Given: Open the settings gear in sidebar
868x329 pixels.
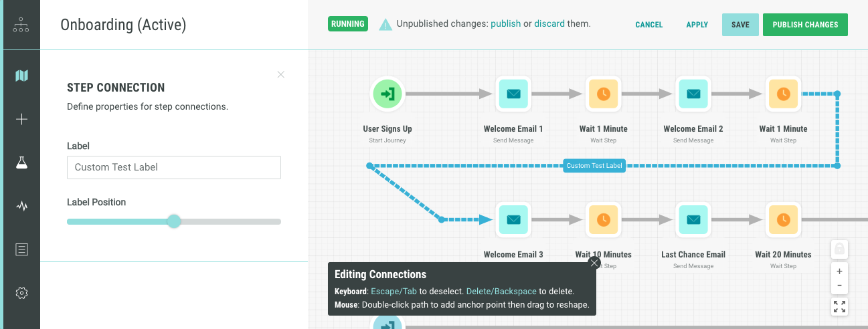Looking at the screenshot, I should click(x=21, y=293).
